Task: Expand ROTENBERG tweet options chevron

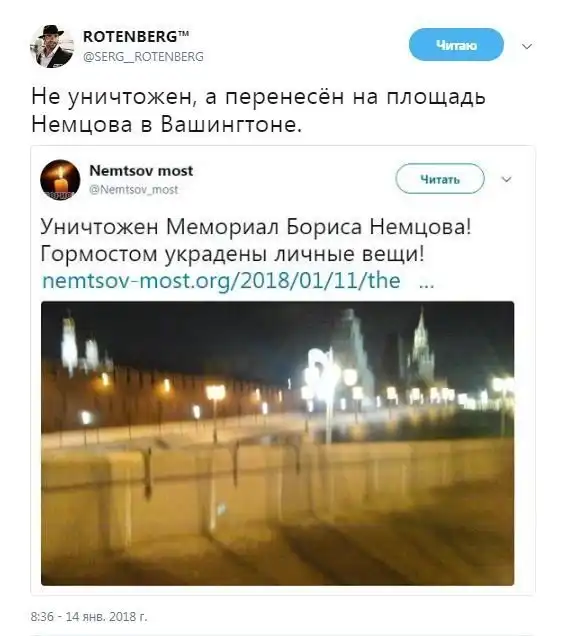Action: click(527, 46)
